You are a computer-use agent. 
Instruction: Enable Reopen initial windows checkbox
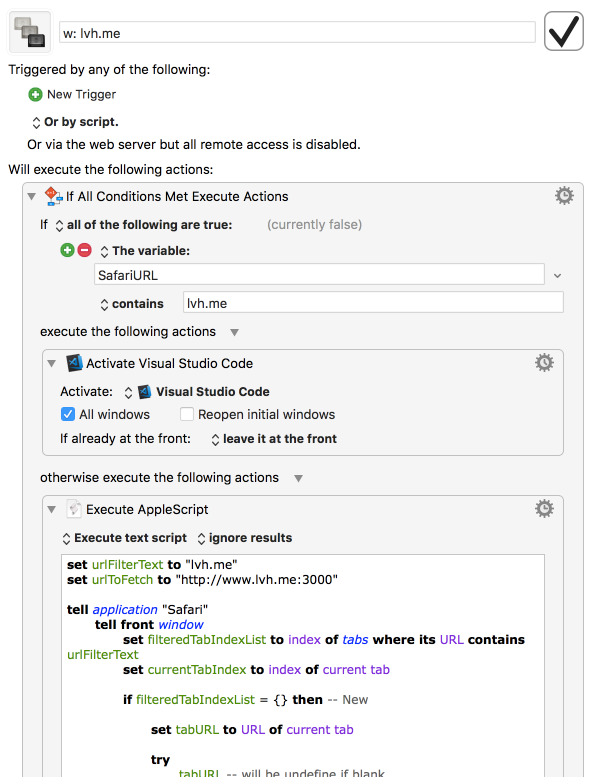[187, 414]
